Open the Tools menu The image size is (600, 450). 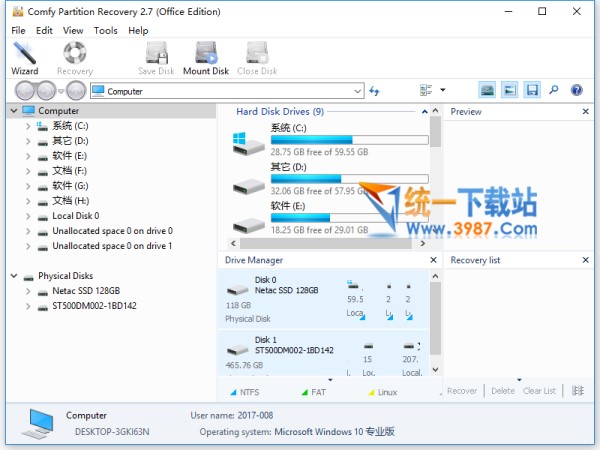(x=106, y=31)
